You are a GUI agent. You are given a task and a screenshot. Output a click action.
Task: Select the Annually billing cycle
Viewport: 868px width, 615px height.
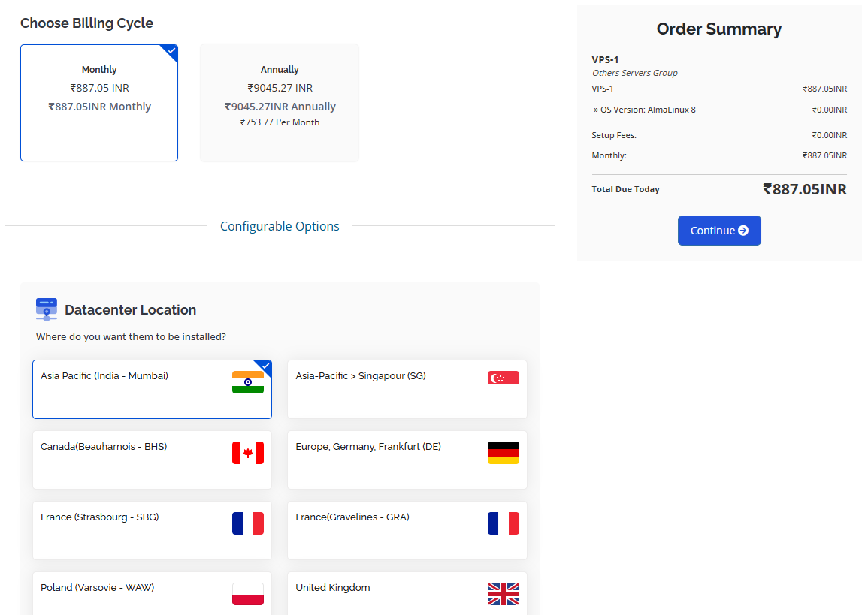(280, 102)
